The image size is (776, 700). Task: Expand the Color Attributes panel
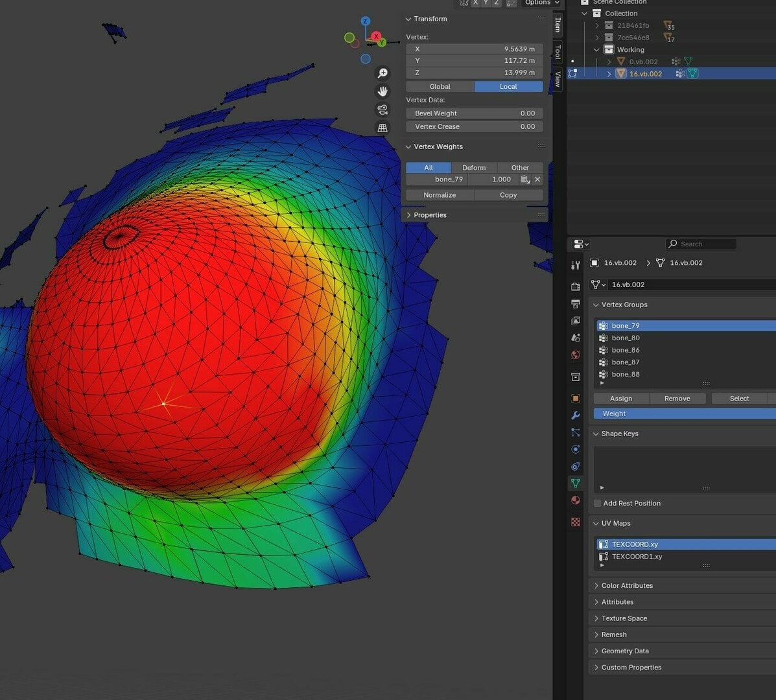(x=596, y=586)
